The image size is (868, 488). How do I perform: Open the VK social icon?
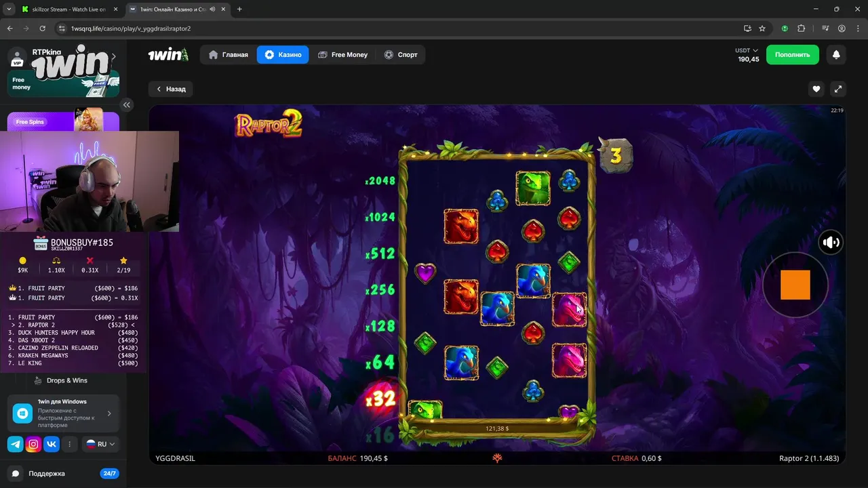(x=52, y=444)
